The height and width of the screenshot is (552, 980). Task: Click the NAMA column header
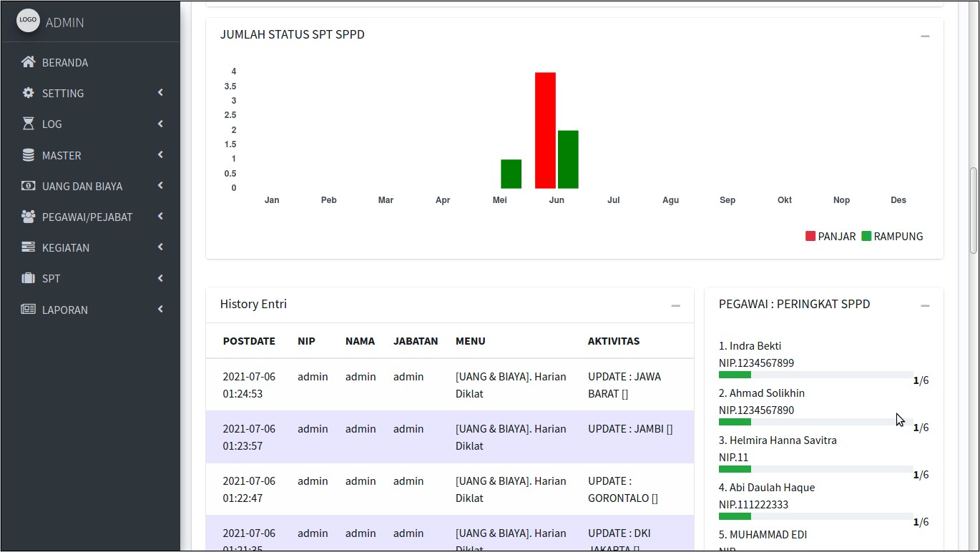click(x=360, y=341)
